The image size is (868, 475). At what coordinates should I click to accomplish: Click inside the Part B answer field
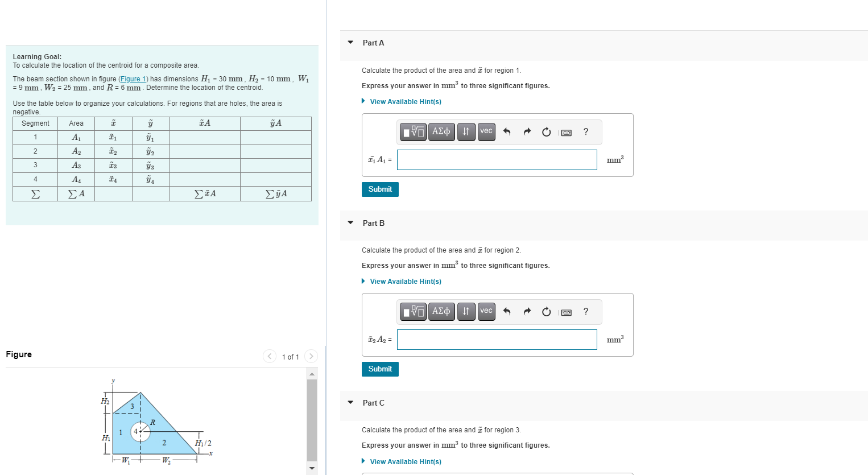[497, 339]
